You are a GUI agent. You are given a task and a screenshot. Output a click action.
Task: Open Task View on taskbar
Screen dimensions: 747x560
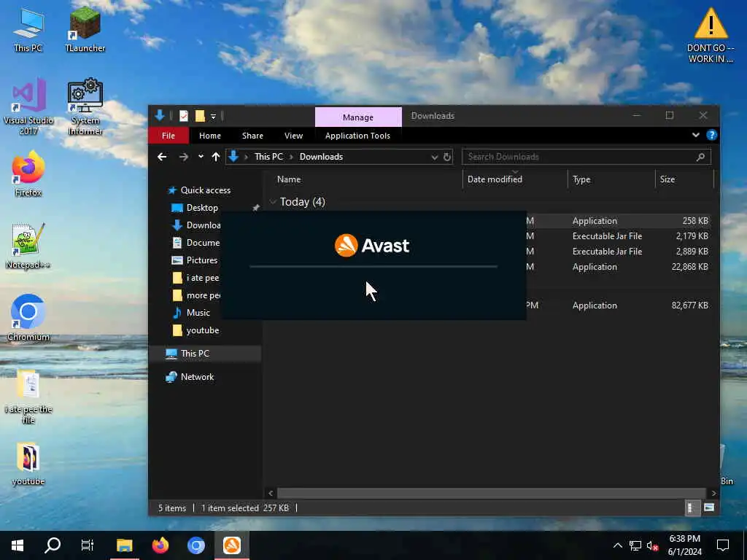(x=88, y=545)
